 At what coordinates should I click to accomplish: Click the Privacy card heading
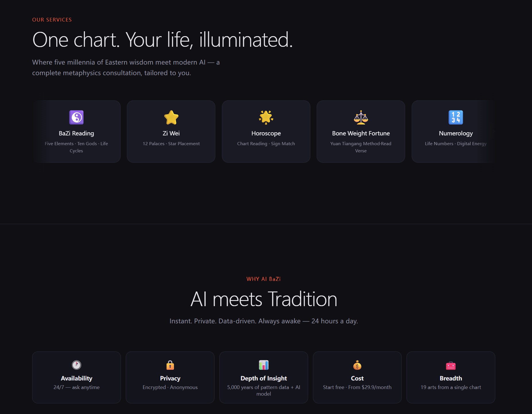click(x=170, y=378)
